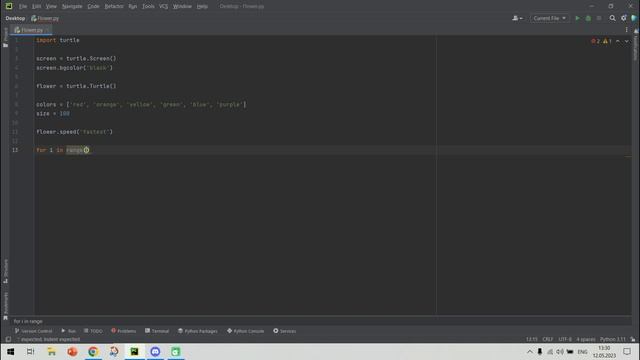Click the green Run button
This screenshot has height=360, width=640.
(x=577, y=18)
